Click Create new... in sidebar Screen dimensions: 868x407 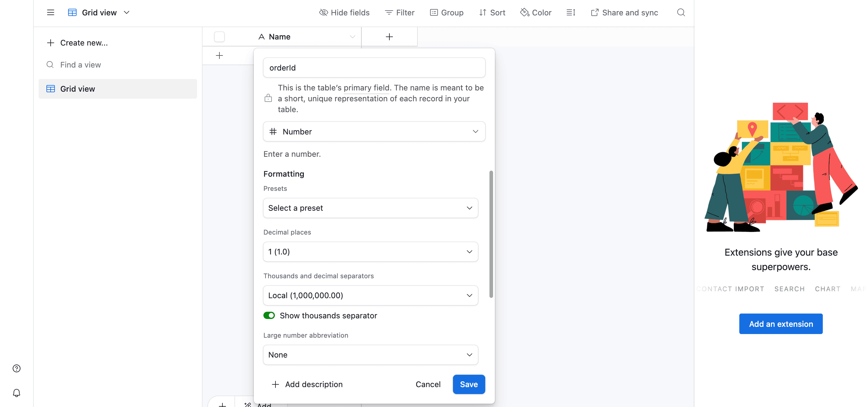[77, 43]
